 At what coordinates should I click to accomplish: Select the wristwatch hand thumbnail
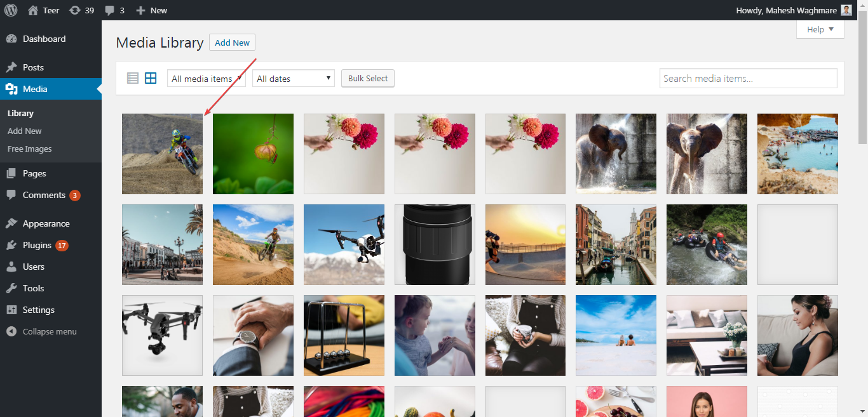(x=253, y=335)
